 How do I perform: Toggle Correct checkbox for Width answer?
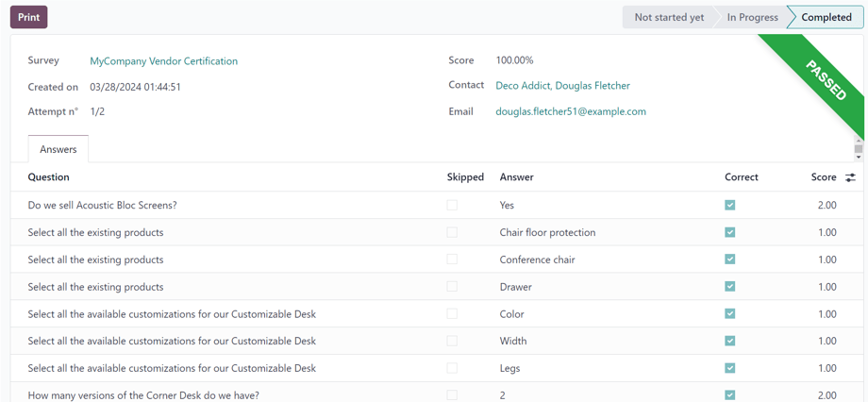tap(729, 341)
